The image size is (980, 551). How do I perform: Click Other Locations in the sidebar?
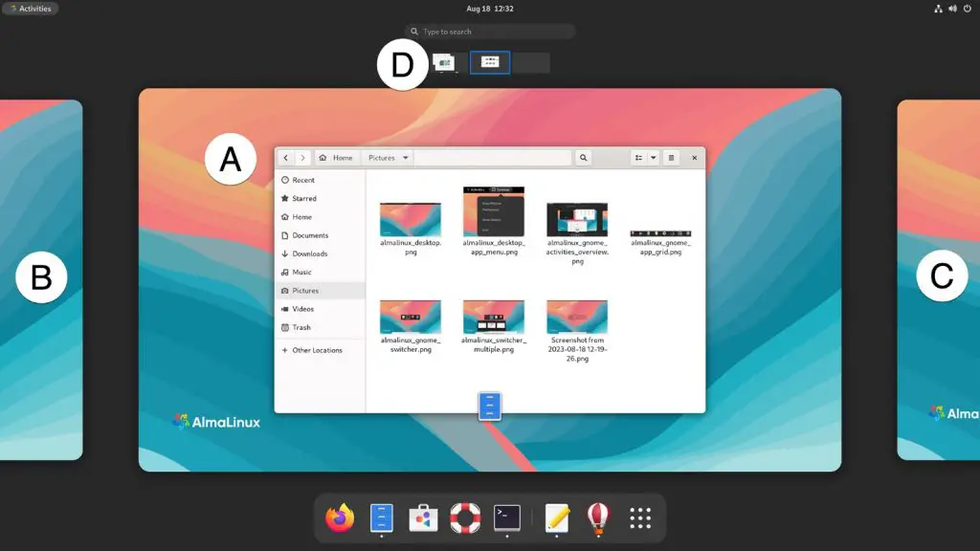pos(320,350)
